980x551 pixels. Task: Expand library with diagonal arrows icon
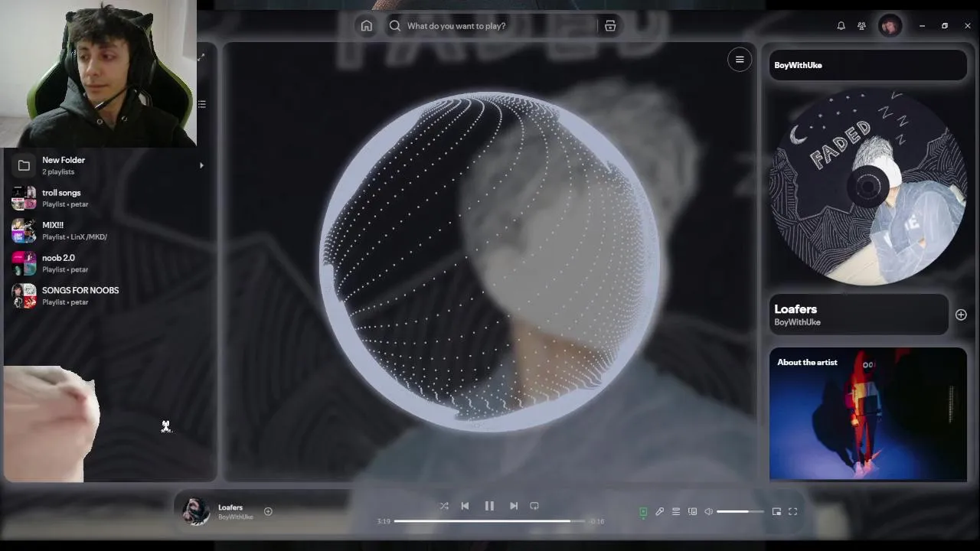point(201,57)
